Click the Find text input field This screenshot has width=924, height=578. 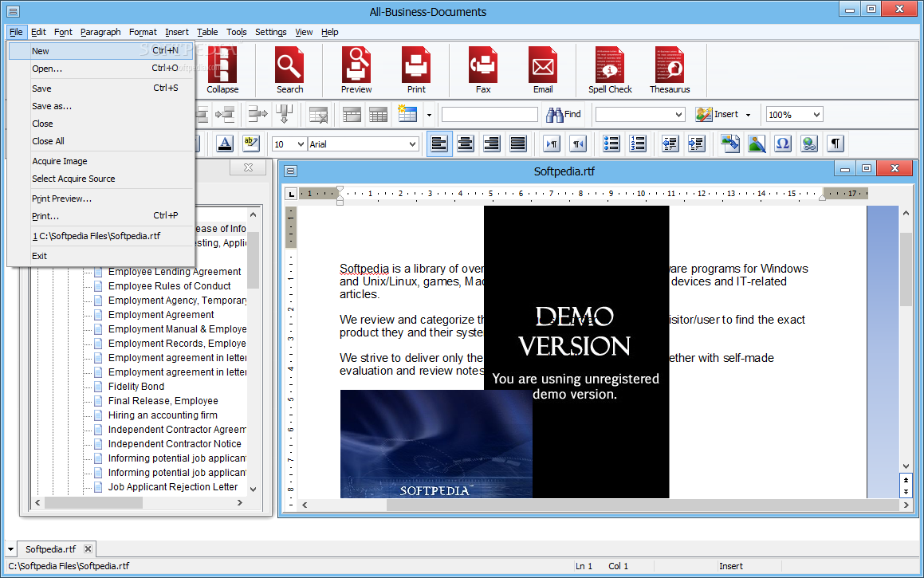pyautogui.click(x=490, y=114)
